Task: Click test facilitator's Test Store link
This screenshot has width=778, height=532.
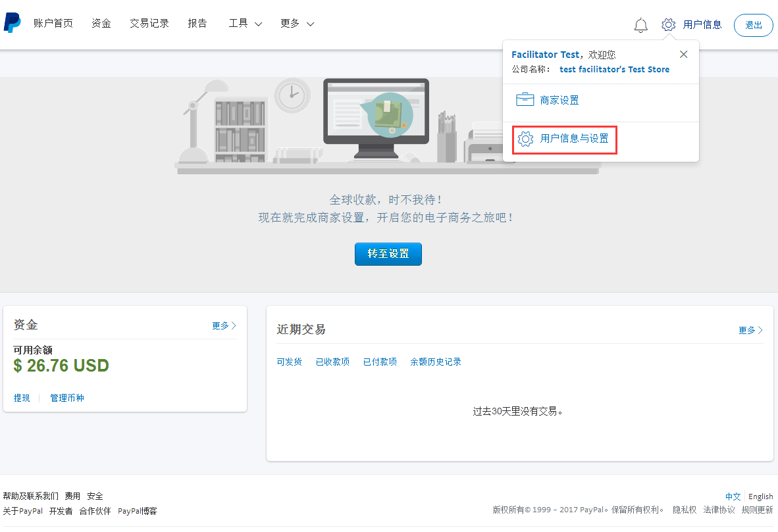Action: click(x=614, y=69)
